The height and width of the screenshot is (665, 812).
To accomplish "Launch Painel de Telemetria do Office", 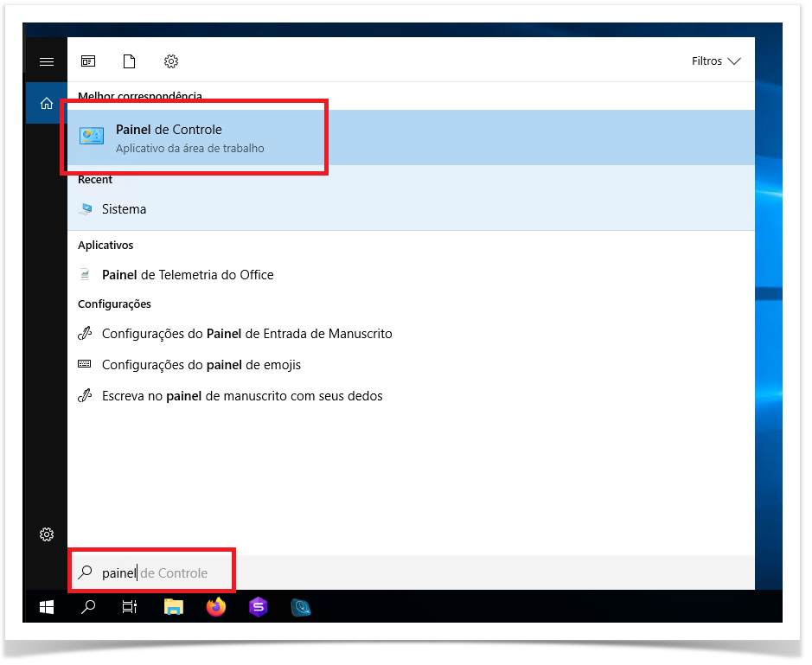I will pos(187,275).
